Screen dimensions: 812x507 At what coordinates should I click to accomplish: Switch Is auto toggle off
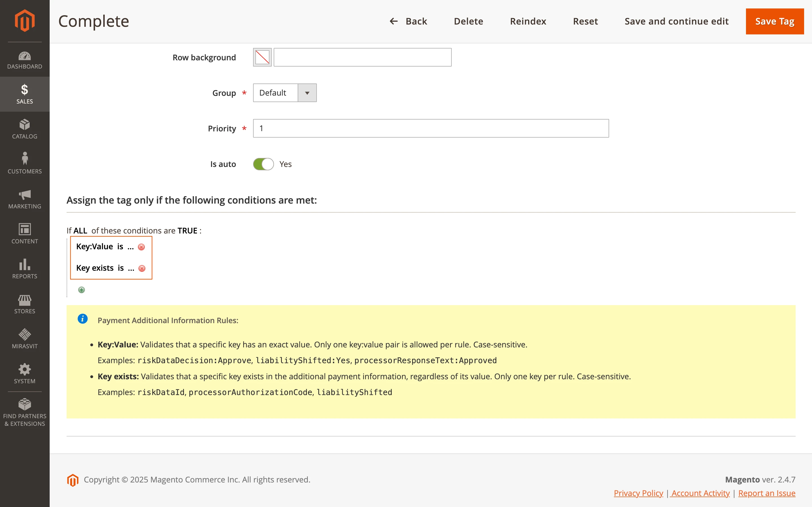[263, 164]
